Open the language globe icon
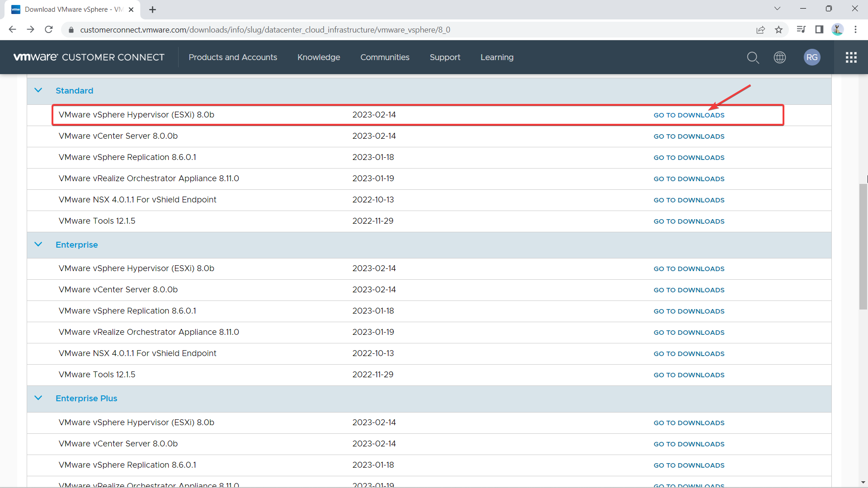Viewport: 868px width, 488px height. click(780, 57)
